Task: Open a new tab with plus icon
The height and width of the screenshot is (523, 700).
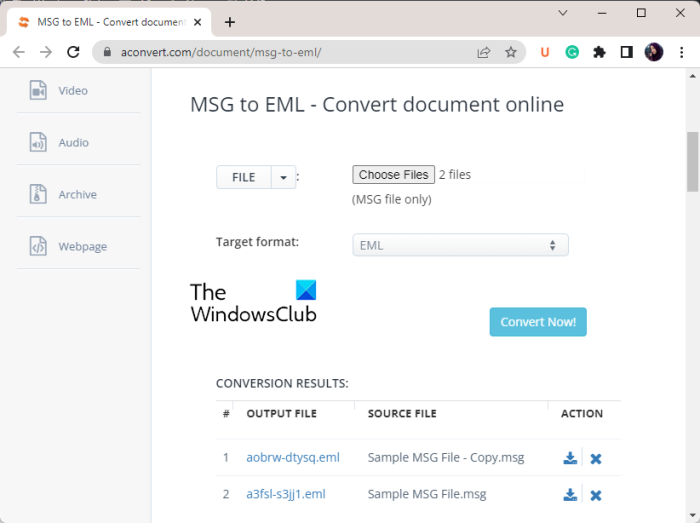Action: pyautogui.click(x=229, y=22)
